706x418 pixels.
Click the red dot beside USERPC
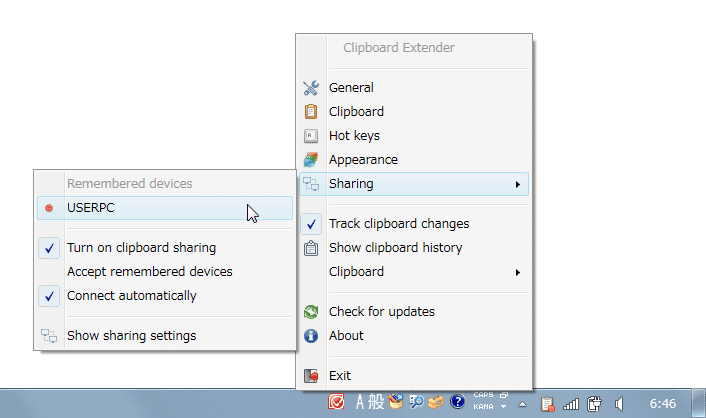[49, 208]
